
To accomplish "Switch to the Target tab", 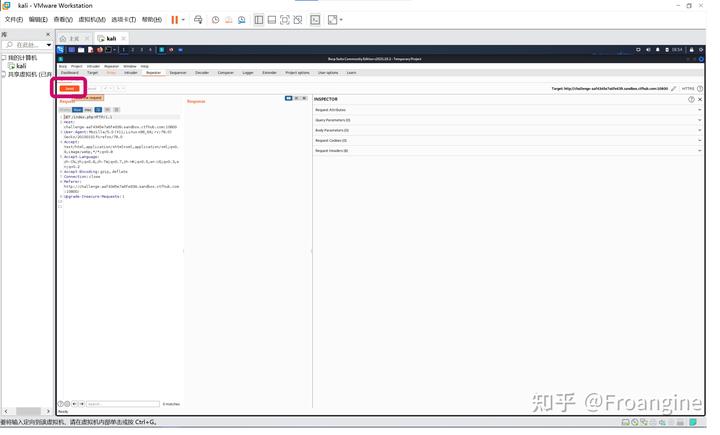I will [x=92, y=73].
